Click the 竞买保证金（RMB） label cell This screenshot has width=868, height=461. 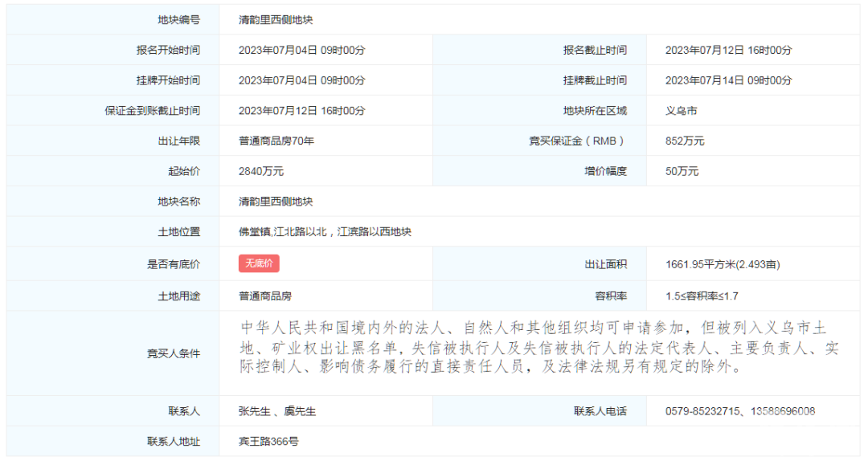pyautogui.click(x=576, y=141)
